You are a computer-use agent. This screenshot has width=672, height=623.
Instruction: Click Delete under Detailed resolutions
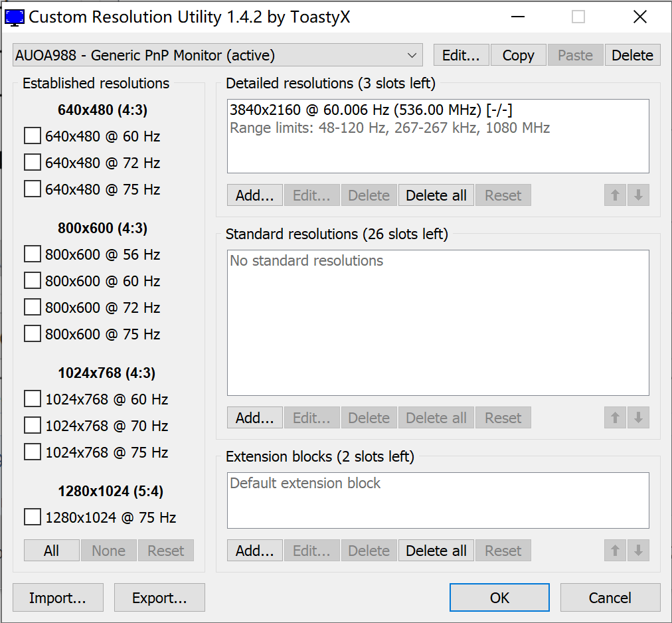point(369,195)
